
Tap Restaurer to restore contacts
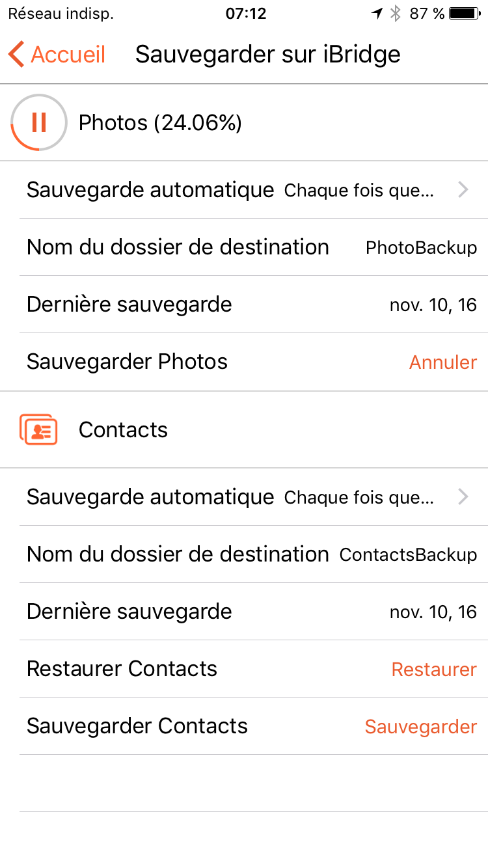click(434, 670)
